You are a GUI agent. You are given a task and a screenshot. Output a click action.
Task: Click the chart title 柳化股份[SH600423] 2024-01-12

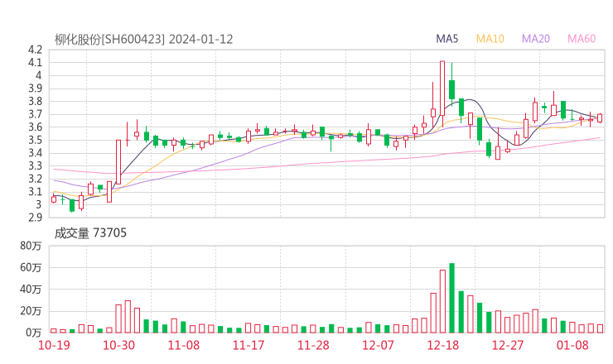click(143, 40)
